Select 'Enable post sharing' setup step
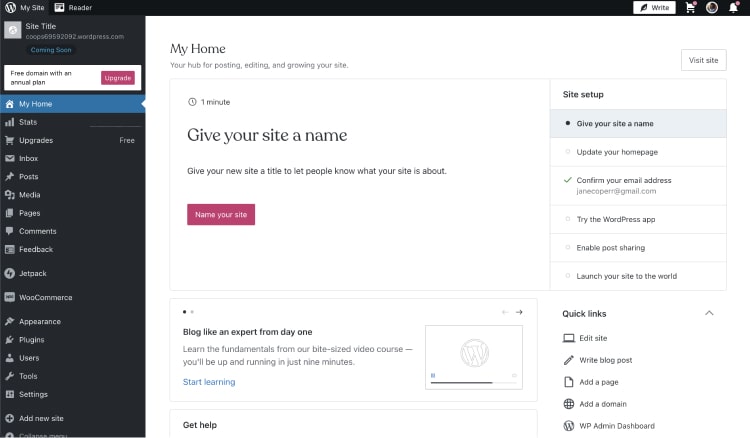Viewport: 750px width, 438px height. pos(638,248)
